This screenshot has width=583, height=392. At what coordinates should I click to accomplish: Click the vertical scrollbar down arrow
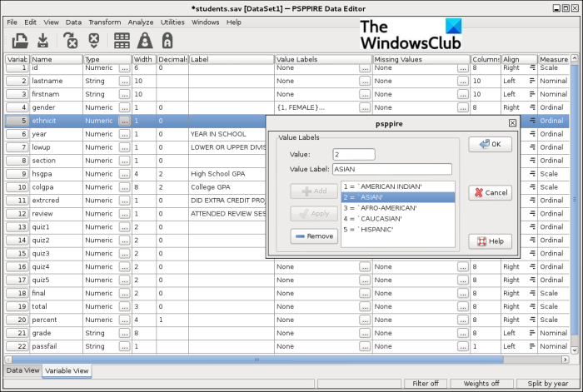(x=575, y=350)
